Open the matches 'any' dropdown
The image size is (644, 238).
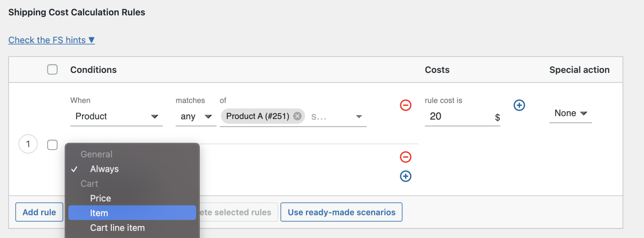click(x=195, y=116)
